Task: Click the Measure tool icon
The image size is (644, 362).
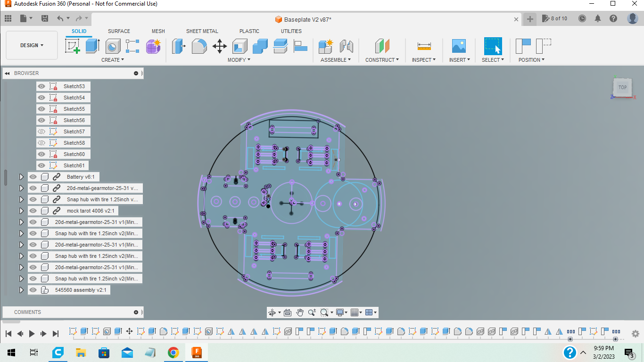Action: coord(424,46)
